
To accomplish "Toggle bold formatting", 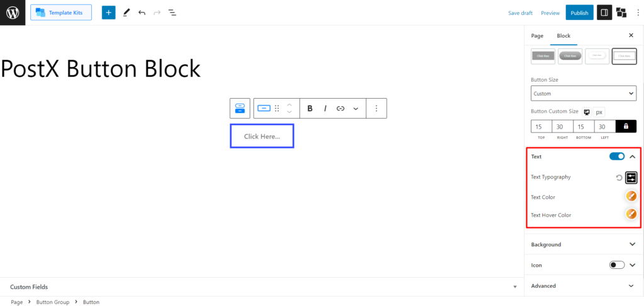I will pos(310,108).
